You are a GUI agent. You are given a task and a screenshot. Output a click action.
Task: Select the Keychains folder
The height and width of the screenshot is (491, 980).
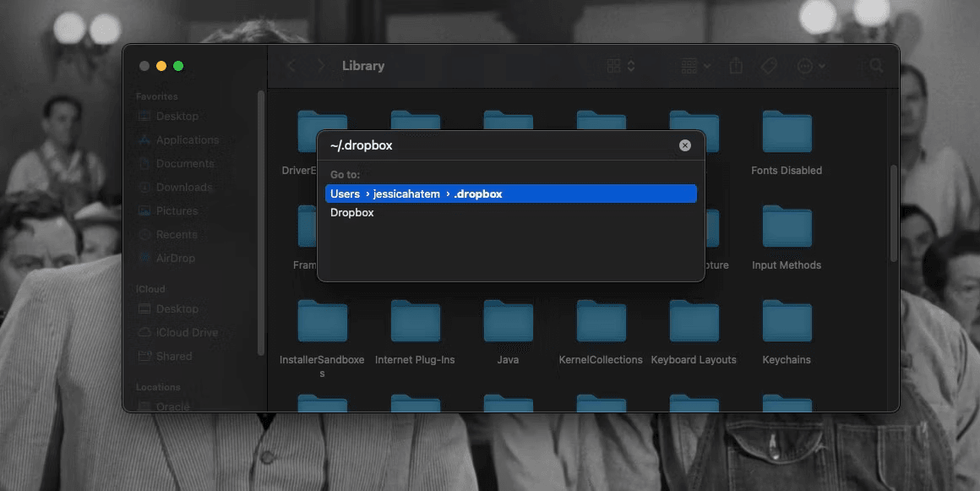pos(787,332)
